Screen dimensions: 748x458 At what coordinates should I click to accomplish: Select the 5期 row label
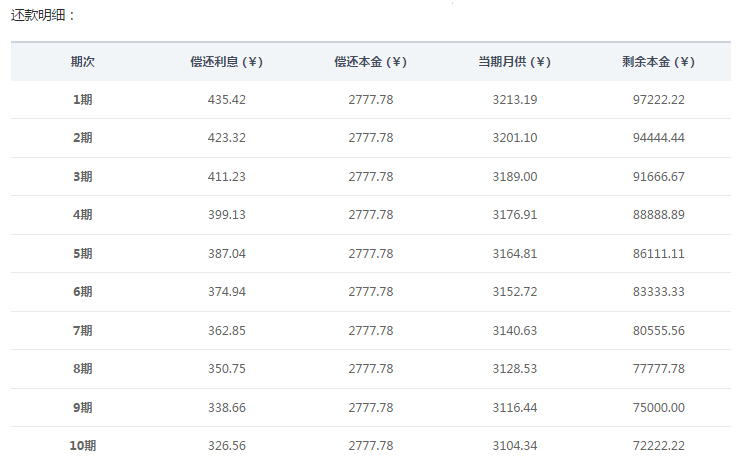pos(83,253)
